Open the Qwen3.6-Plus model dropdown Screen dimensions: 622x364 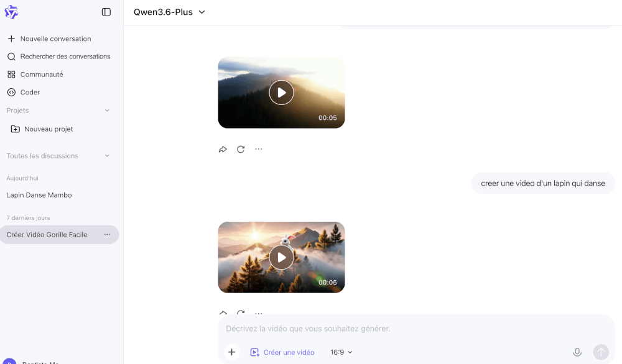pyautogui.click(x=169, y=12)
